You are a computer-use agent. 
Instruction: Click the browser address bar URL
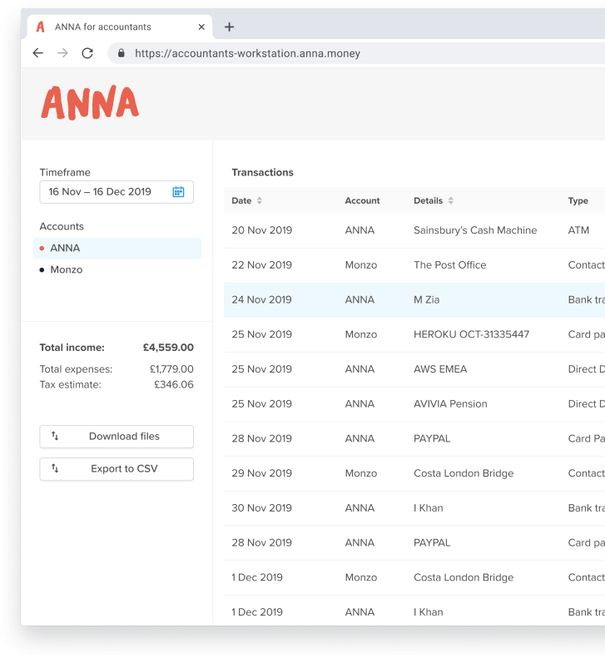247,54
